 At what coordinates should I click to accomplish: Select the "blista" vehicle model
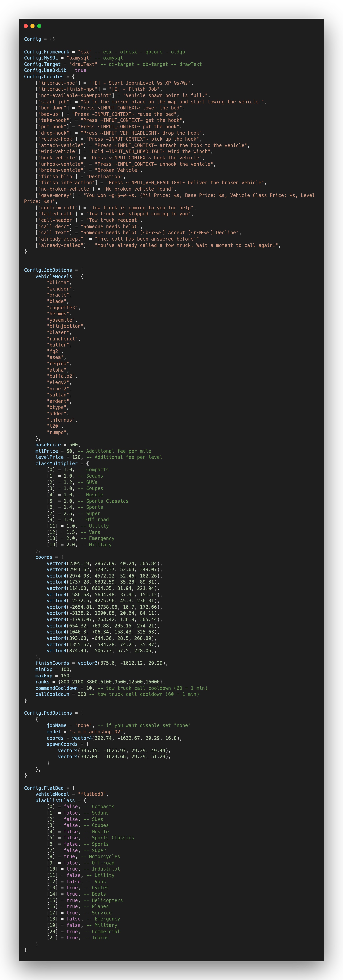point(58,283)
